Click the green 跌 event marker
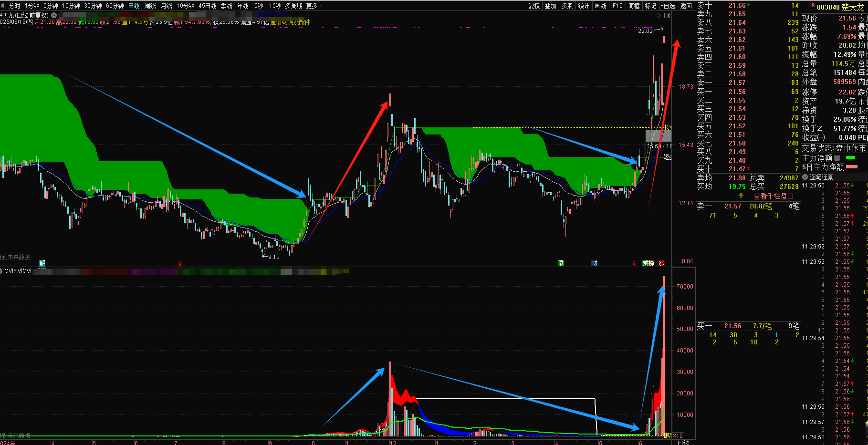The width and height of the screenshot is (868, 445). [x=561, y=263]
